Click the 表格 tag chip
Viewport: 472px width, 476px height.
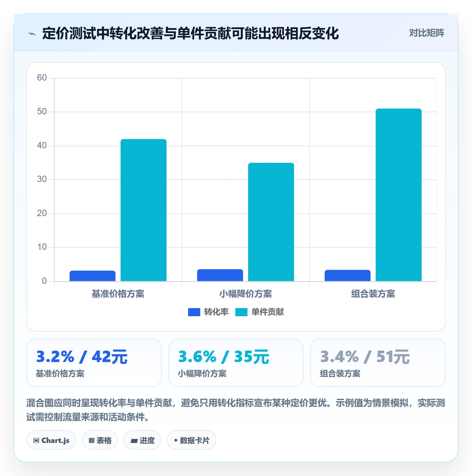(100, 440)
